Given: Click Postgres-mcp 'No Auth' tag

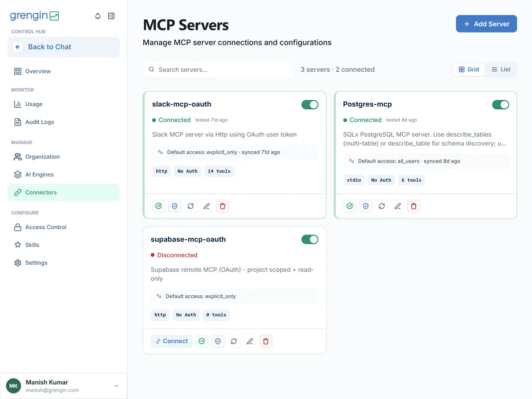Looking at the screenshot, I should [381, 180].
